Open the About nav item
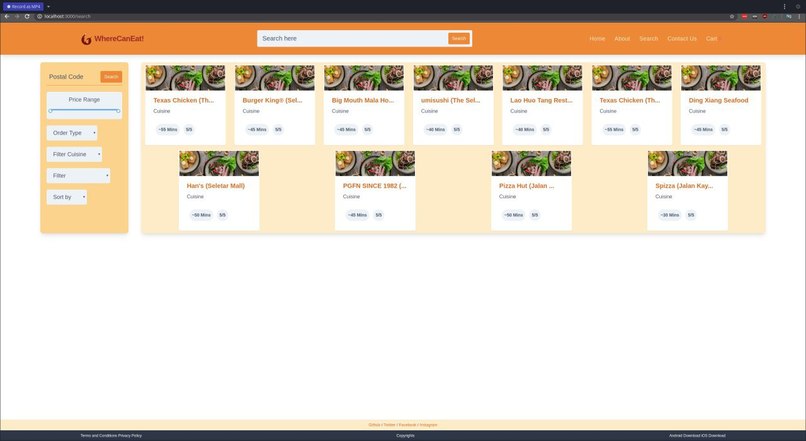 point(622,39)
